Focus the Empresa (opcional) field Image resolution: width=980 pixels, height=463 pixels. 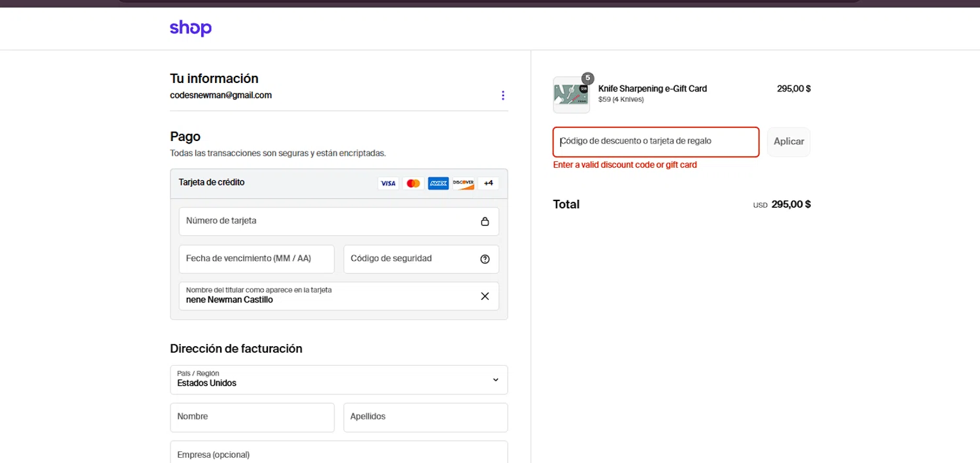(x=338, y=452)
